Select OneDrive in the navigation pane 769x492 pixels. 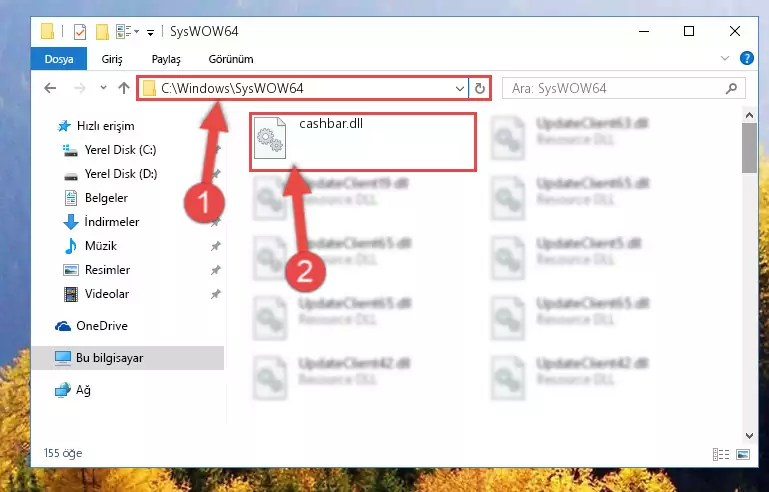tap(91, 326)
